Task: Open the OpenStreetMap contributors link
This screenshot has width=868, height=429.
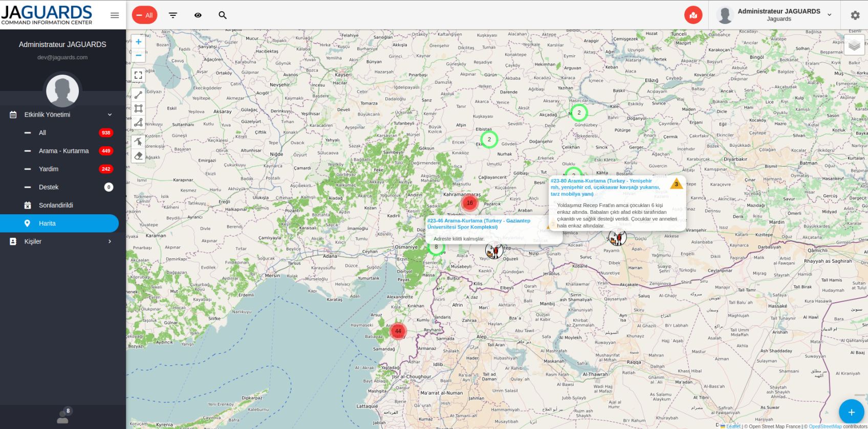Action: (826, 426)
